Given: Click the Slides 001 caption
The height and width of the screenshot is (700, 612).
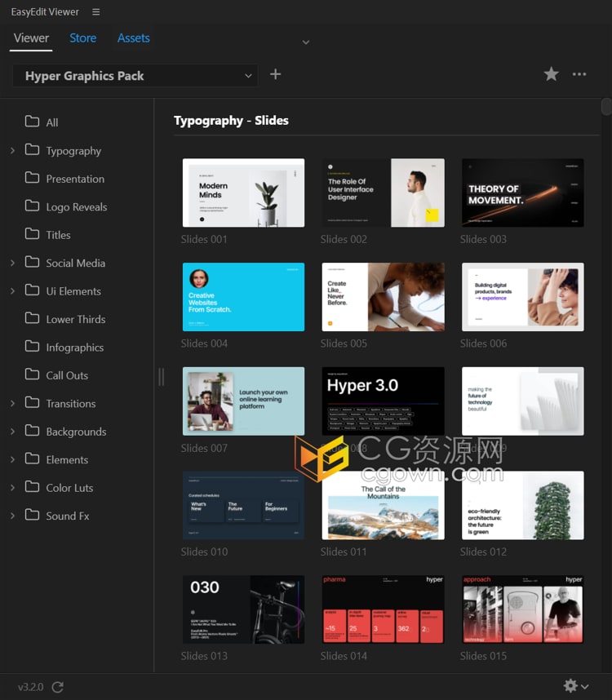Looking at the screenshot, I should pos(204,239).
